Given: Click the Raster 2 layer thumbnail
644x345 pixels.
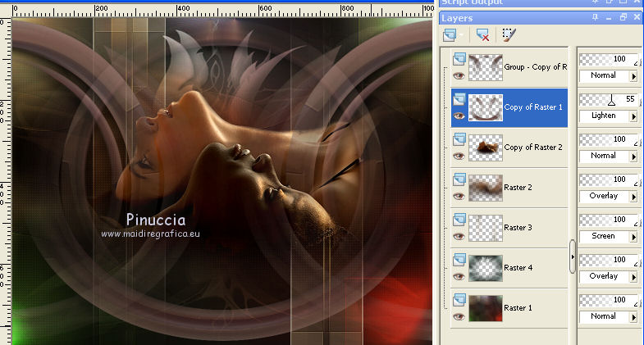Looking at the screenshot, I should click(486, 188).
